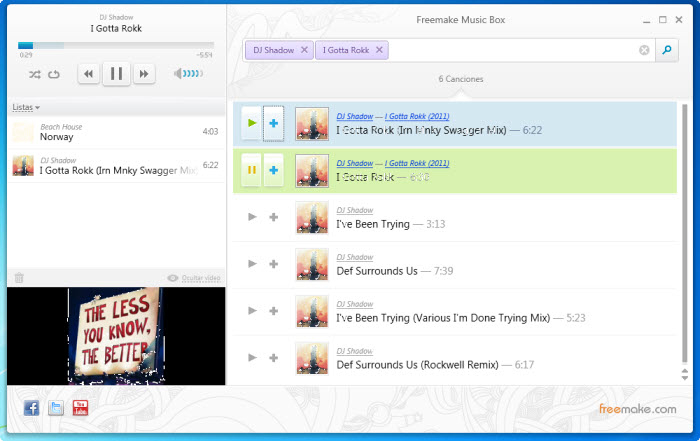Click the scroll-down arrow of results list
The image size is (700, 441).
tap(685, 378)
